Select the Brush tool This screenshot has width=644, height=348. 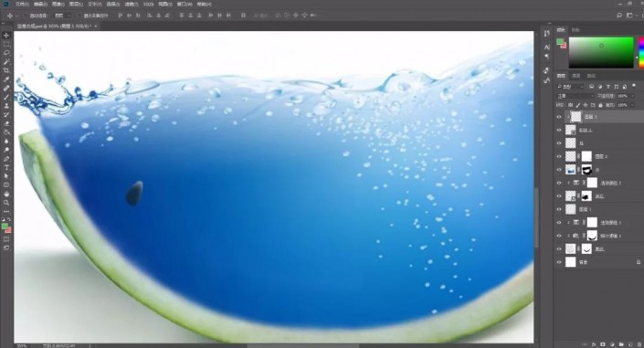[x=6, y=97]
